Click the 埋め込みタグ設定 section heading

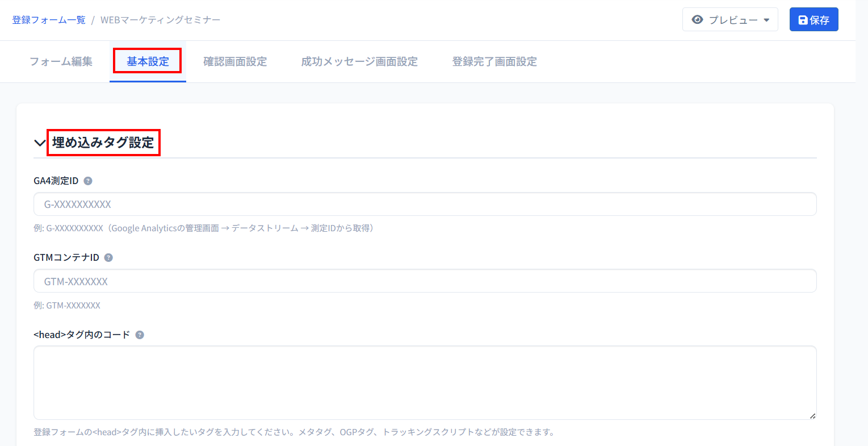103,143
